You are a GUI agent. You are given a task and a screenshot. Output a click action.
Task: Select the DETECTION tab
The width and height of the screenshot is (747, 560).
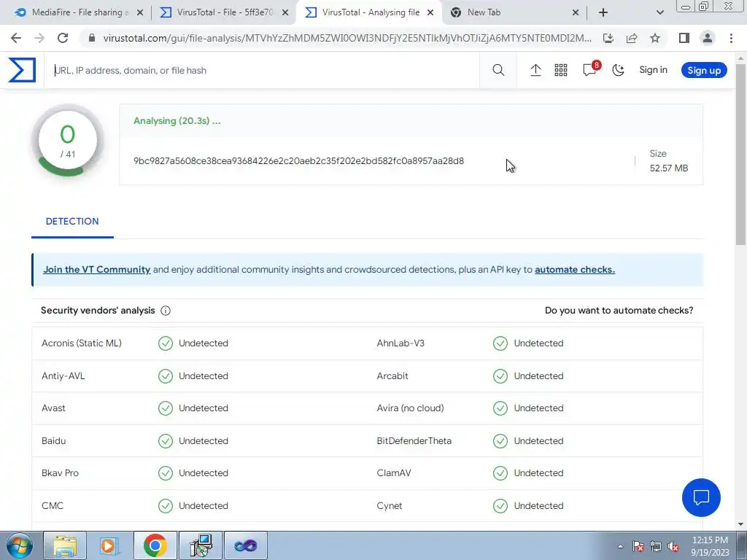click(x=72, y=222)
